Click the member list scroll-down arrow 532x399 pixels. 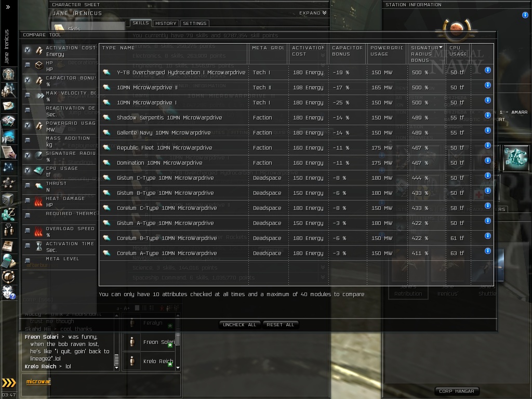click(x=178, y=368)
